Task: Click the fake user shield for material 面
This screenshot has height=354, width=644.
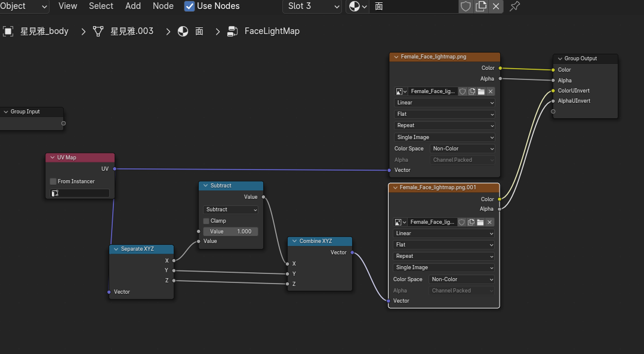Action: coord(466,7)
